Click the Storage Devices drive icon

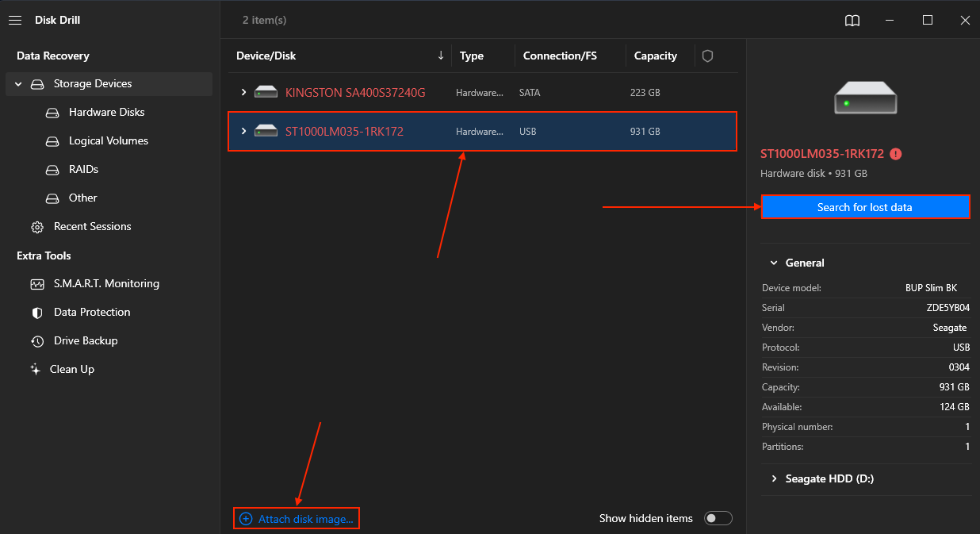[x=37, y=84]
